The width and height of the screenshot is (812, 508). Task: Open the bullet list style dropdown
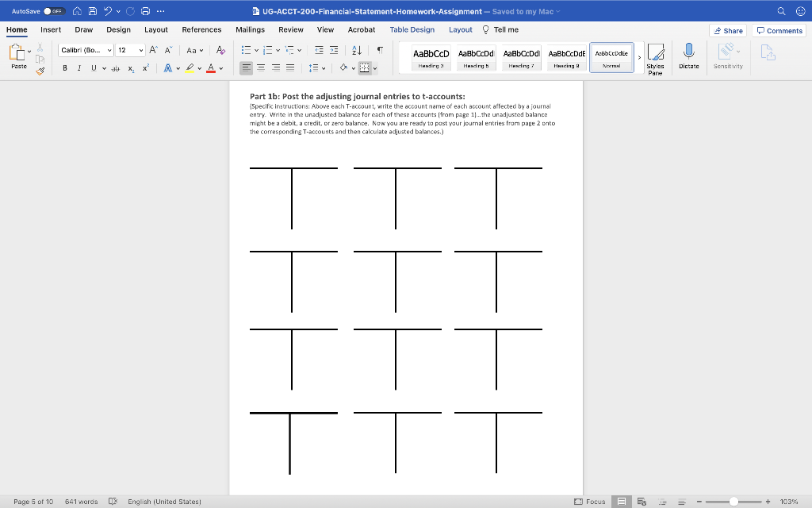tap(258, 49)
